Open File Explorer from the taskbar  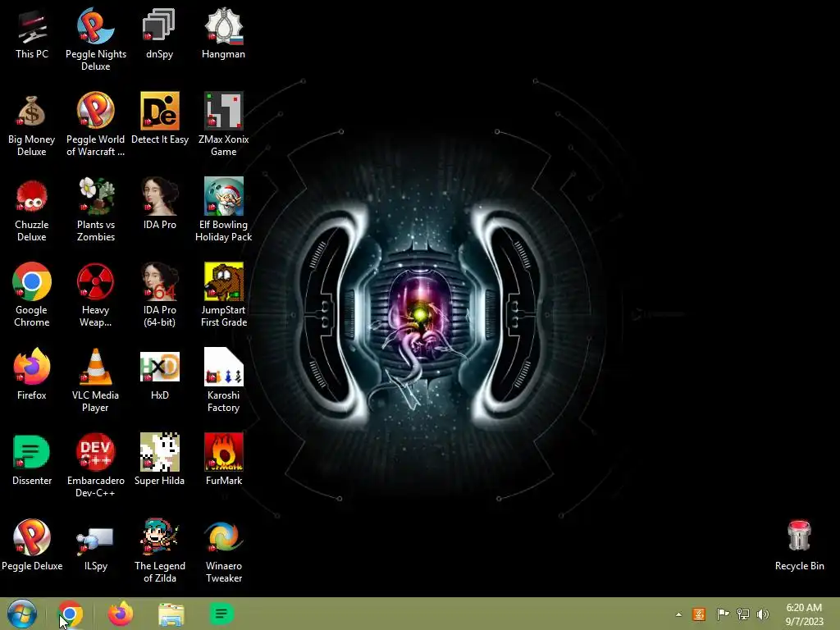click(x=171, y=614)
